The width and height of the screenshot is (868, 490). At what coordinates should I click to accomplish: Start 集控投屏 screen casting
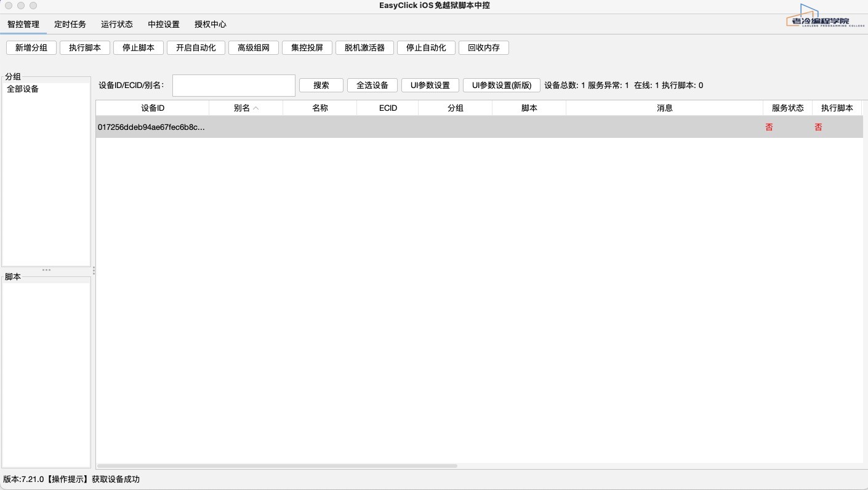click(x=307, y=48)
